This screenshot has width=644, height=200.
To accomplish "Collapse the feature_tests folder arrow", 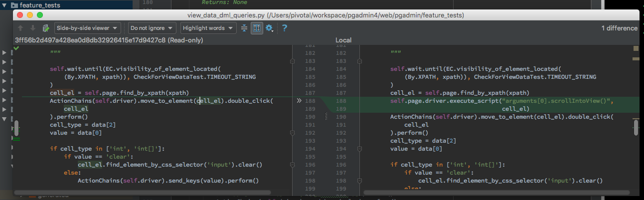I will 5,5.
